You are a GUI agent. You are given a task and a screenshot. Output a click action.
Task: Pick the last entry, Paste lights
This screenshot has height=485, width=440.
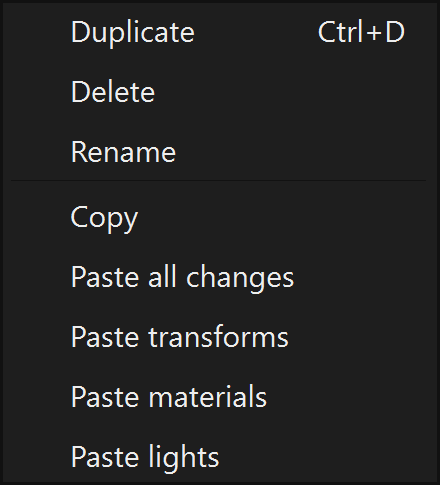tap(220, 457)
